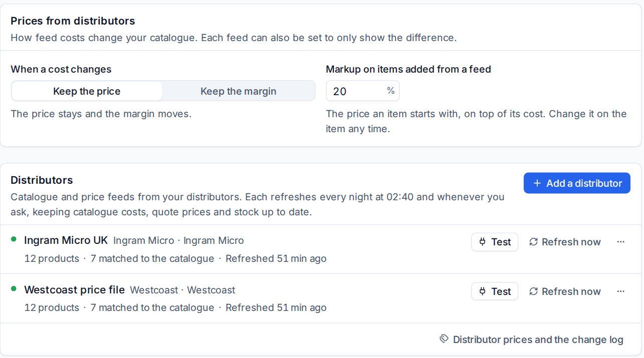Image resolution: width=644 pixels, height=358 pixels.
Task: Click 'Westcoast · Westcoast' subtitle text
Action: click(182, 290)
